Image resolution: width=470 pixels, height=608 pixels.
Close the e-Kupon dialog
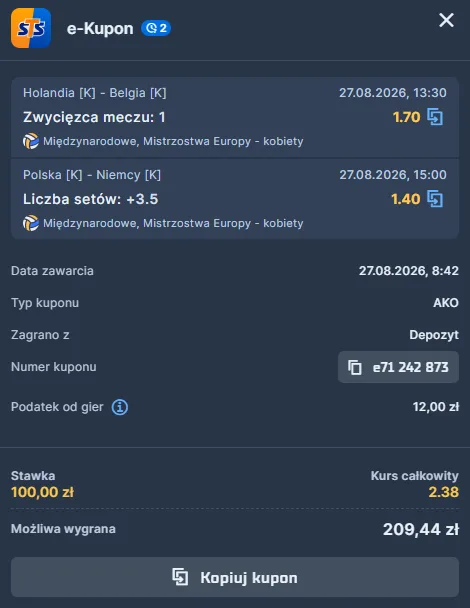pyautogui.click(x=446, y=20)
